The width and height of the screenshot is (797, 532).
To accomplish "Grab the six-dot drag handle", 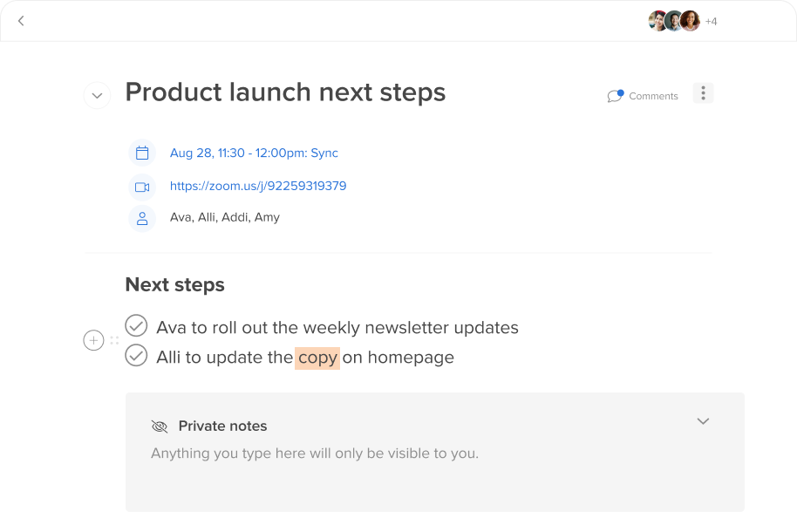I will coord(114,340).
